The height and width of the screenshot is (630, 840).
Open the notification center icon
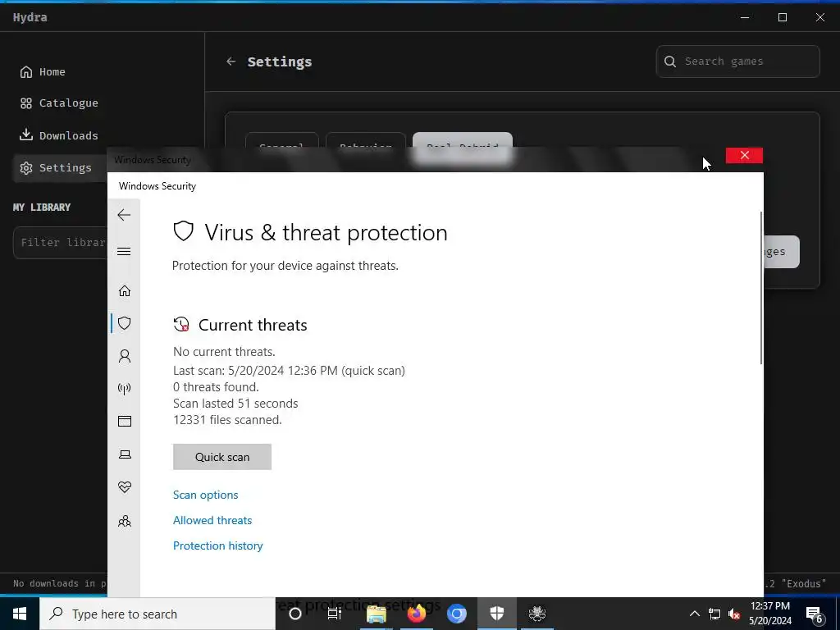tap(815, 614)
